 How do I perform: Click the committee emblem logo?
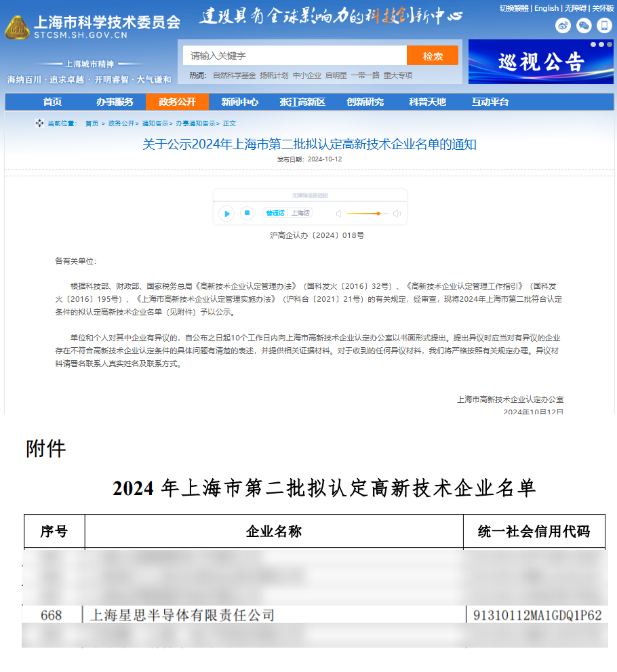(17, 28)
